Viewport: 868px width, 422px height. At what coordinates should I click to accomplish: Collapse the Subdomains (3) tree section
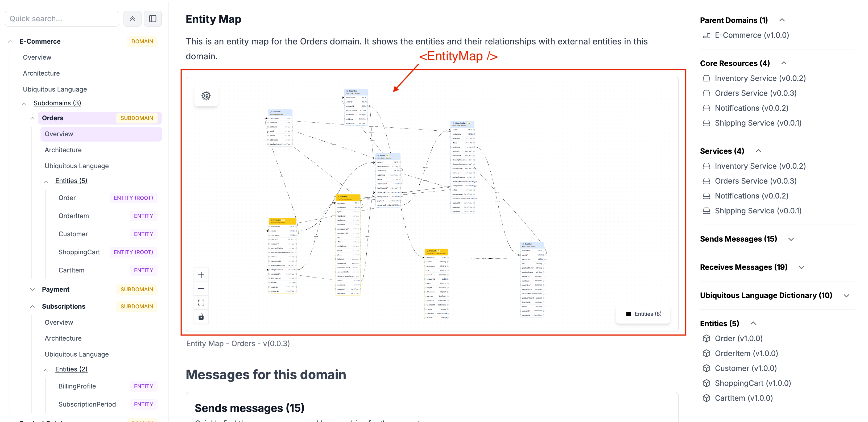(24, 104)
